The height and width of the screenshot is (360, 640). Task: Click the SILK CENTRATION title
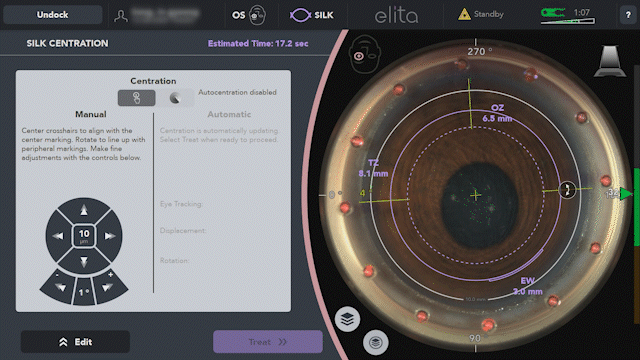(x=67, y=43)
